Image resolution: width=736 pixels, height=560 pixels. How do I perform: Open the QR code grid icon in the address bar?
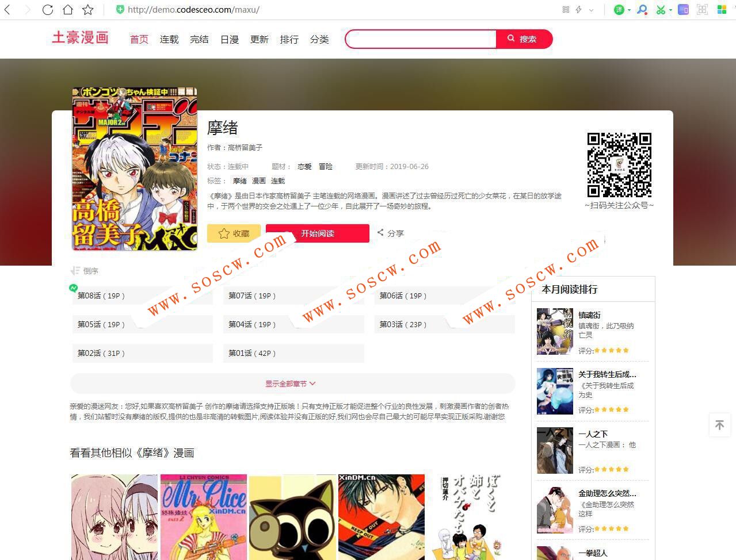click(x=566, y=10)
